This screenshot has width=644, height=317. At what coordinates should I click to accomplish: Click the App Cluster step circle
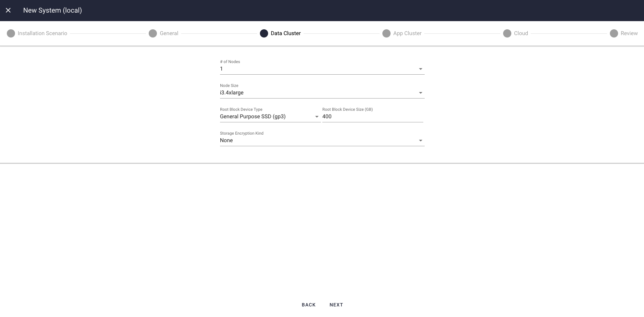pyautogui.click(x=386, y=33)
